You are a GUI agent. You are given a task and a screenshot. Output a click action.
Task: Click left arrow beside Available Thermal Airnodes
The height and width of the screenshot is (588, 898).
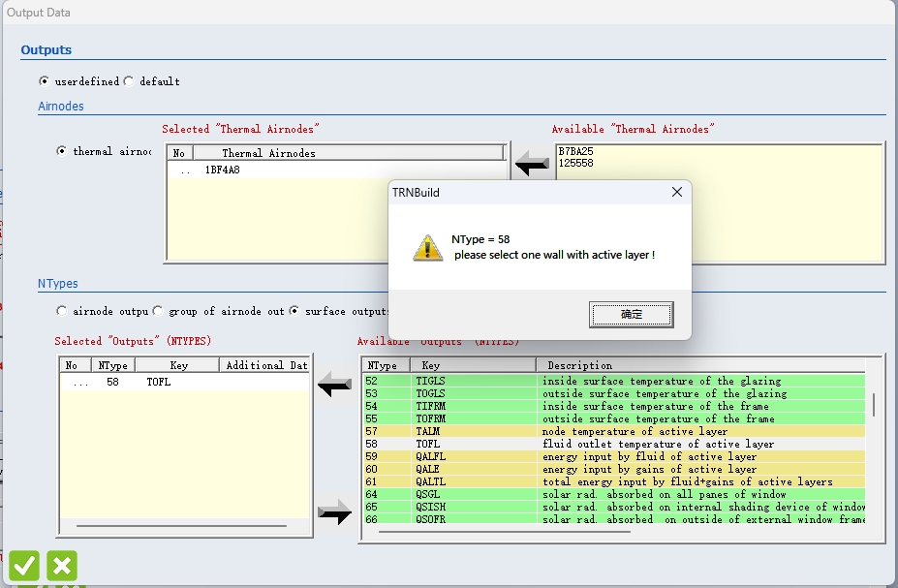tap(531, 165)
